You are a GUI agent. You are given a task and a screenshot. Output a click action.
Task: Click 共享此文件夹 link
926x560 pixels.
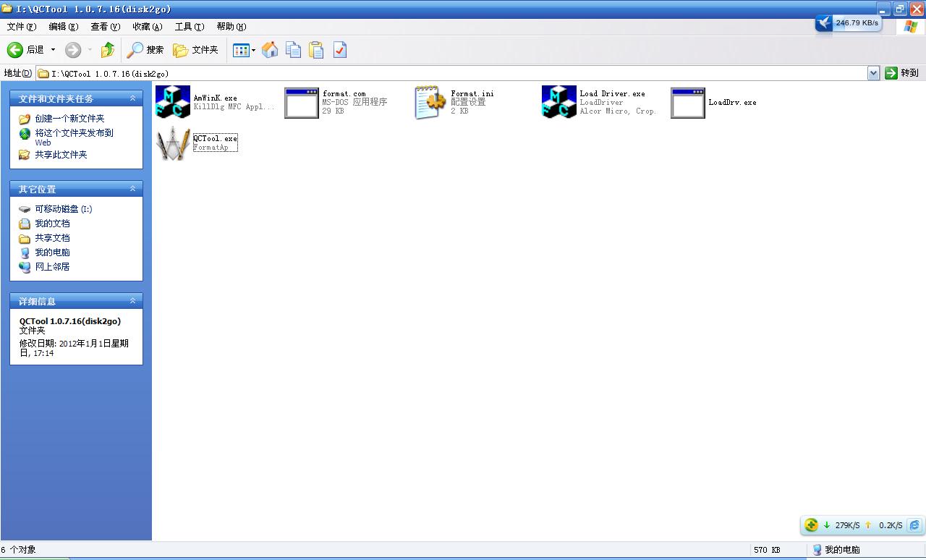[61, 155]
